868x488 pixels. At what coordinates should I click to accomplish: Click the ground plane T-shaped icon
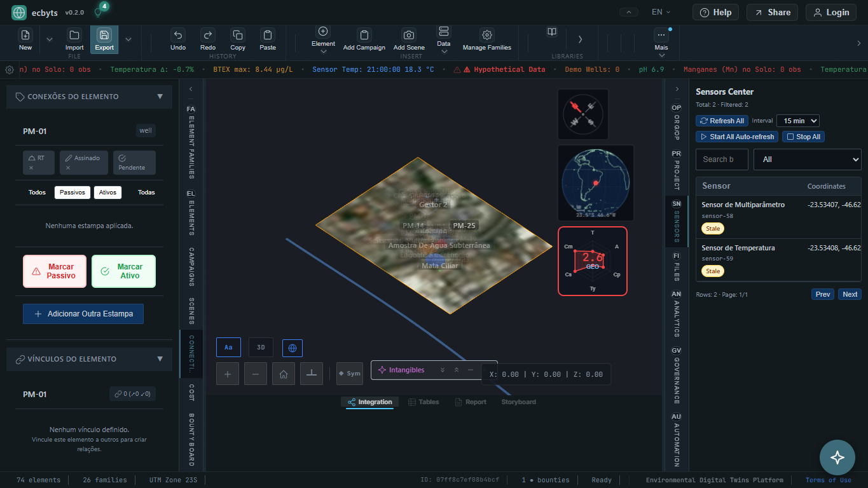click(x=312, y=374)
